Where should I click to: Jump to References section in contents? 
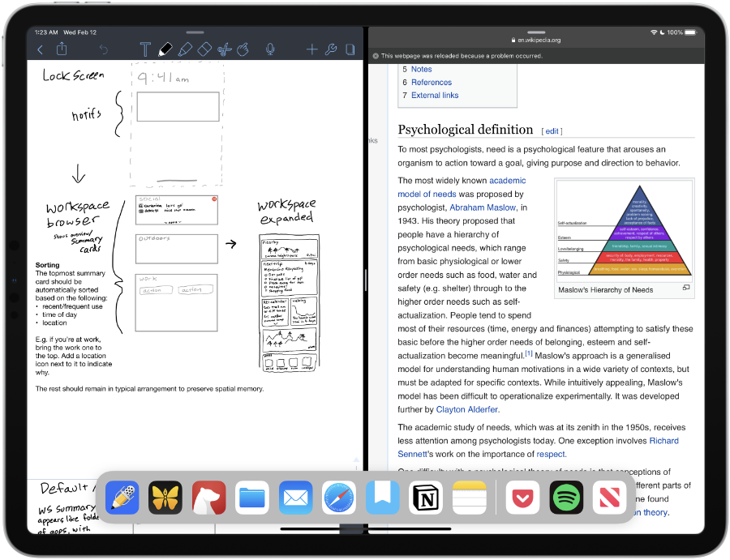pyautogui.click(x=432, y=83)
